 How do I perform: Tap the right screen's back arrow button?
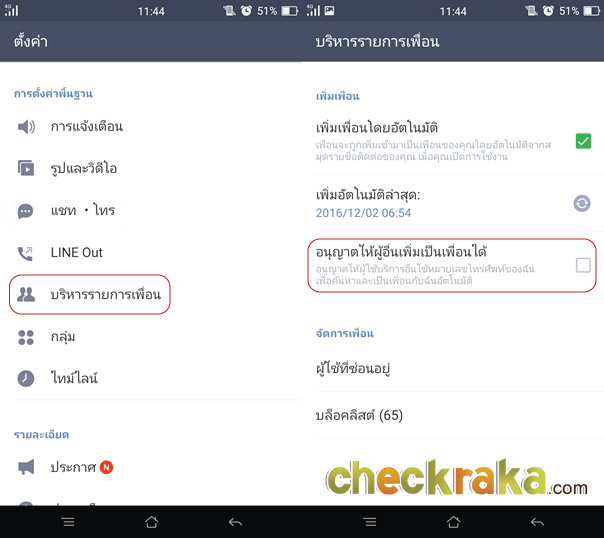pyautogui.click(x=537, y=522)
